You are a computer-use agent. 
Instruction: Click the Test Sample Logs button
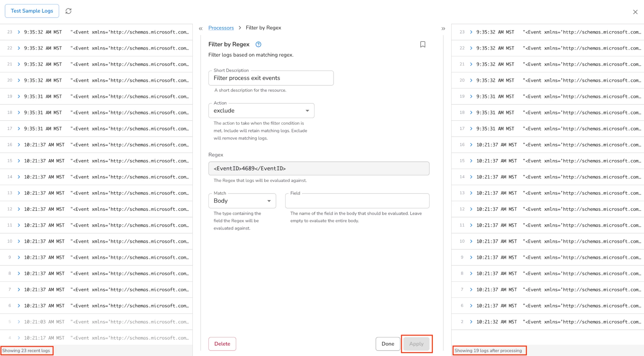pos(32,11)
